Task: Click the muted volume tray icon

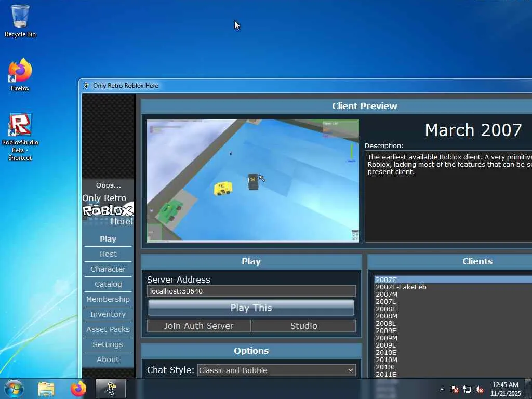Action: pos(480,389)
